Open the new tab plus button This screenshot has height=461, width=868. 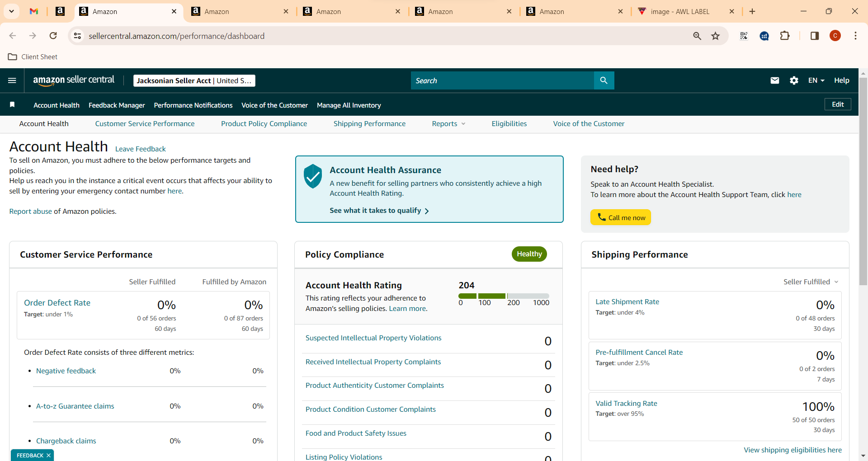click(752, 11)
